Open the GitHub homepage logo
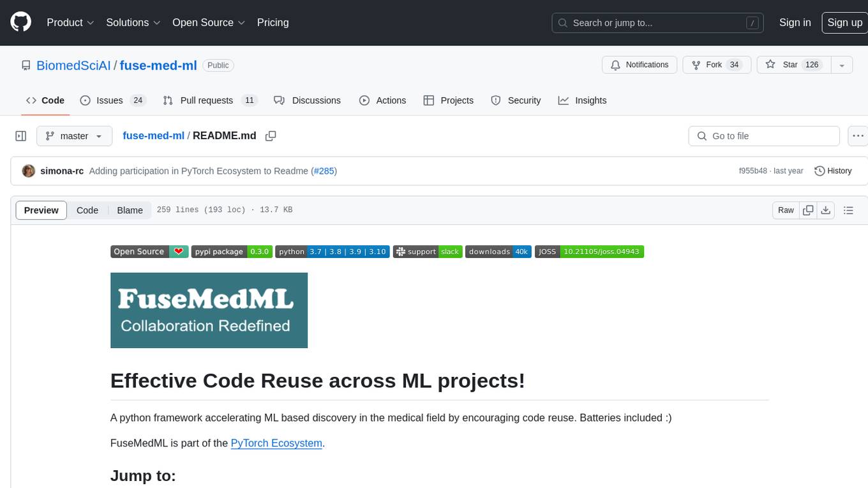Image resolution: width=868 pixels, height=488 pixels. (20, 22)
